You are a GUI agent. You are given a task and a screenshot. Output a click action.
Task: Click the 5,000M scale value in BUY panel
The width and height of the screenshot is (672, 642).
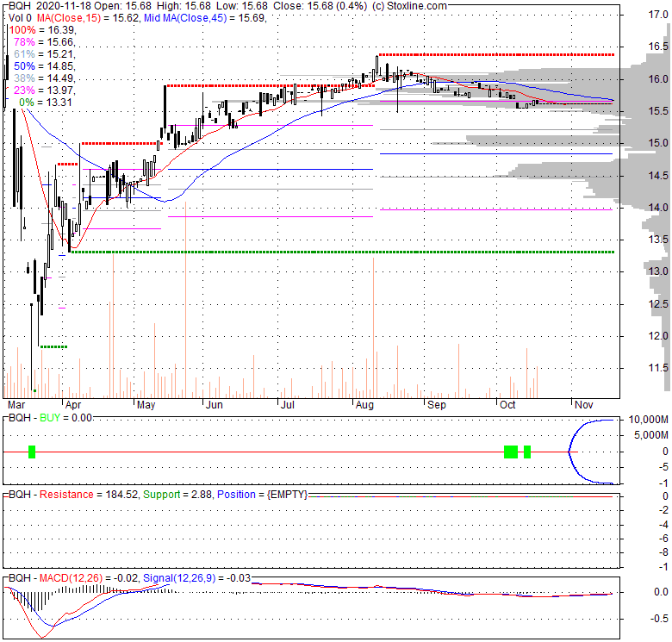[x=651, y=435]
